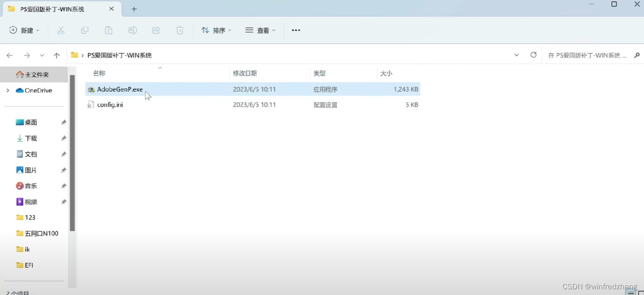Click the Cut scissors icon

click(61, 30)
